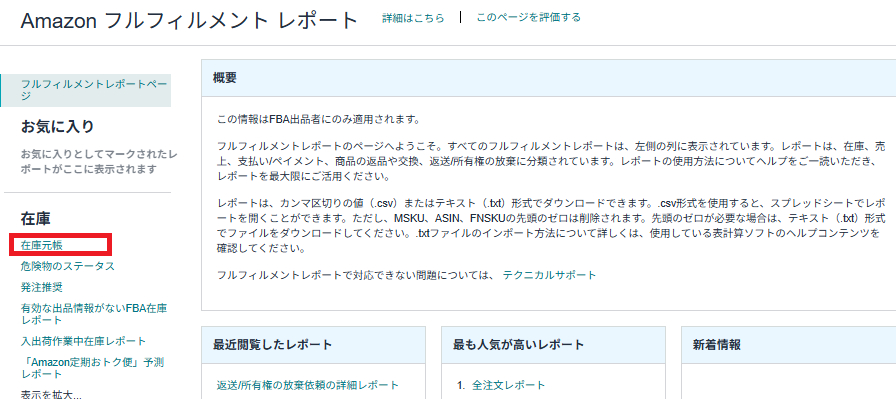Click the 在庫 section heading
Image resolution: width=896 pixels, height=399 pixels.
pos(35,218)
